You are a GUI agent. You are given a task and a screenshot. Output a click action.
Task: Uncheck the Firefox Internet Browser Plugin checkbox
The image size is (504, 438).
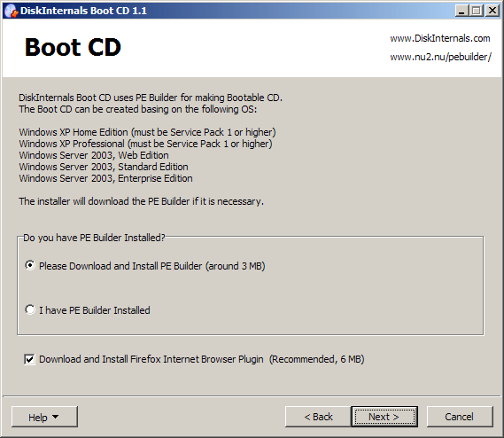pos(29,359)
